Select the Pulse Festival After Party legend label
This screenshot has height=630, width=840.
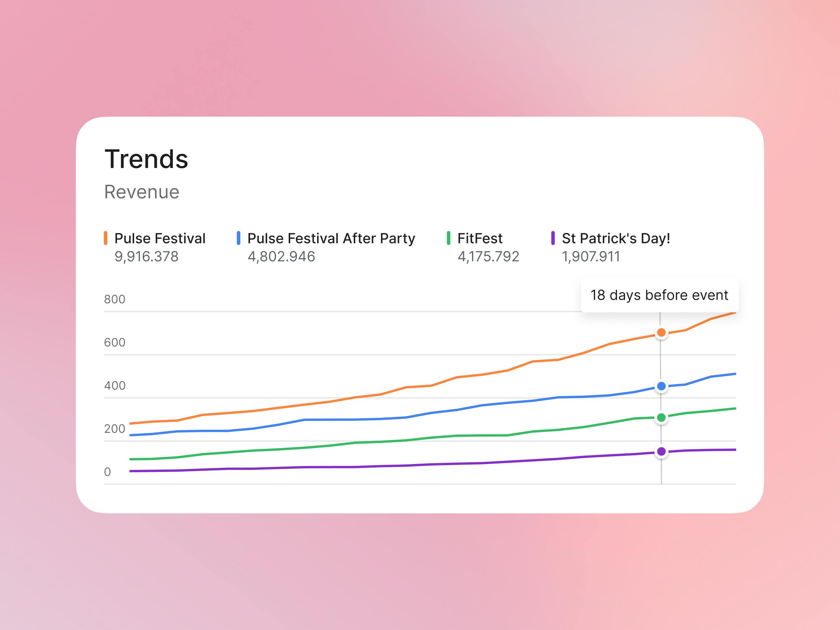331,239
